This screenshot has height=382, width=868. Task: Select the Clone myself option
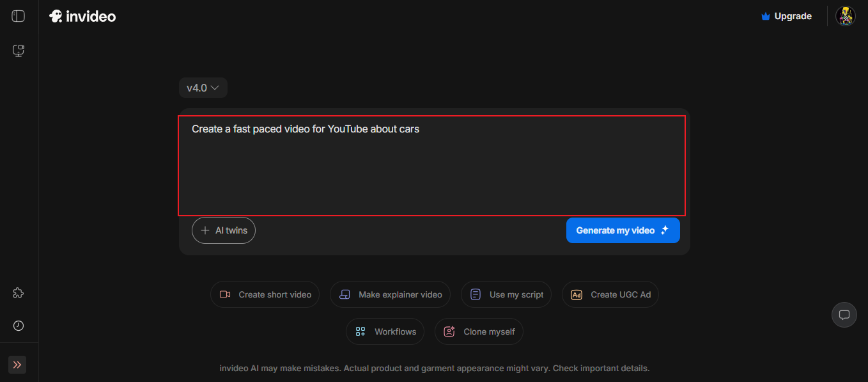479,331
